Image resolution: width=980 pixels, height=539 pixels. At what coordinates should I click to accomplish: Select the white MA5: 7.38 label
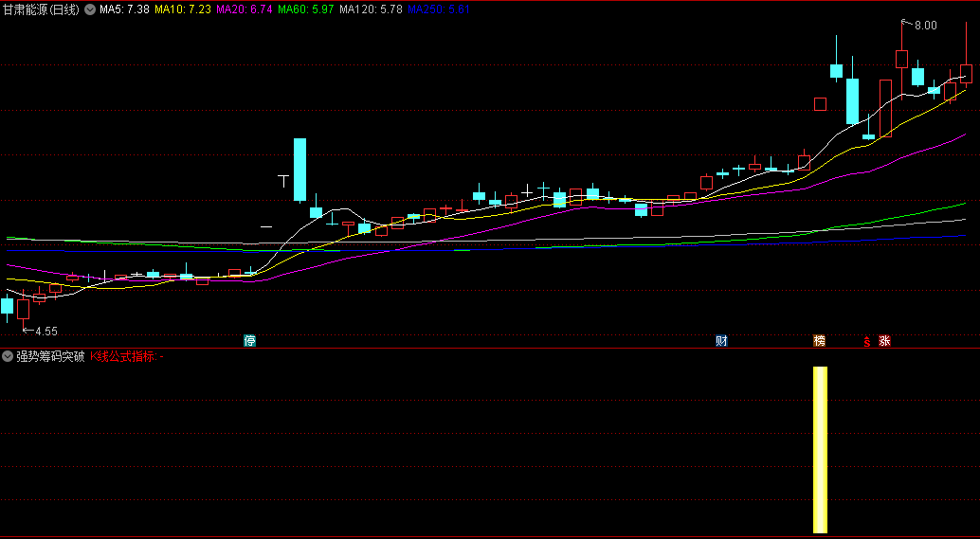point(124,9)
